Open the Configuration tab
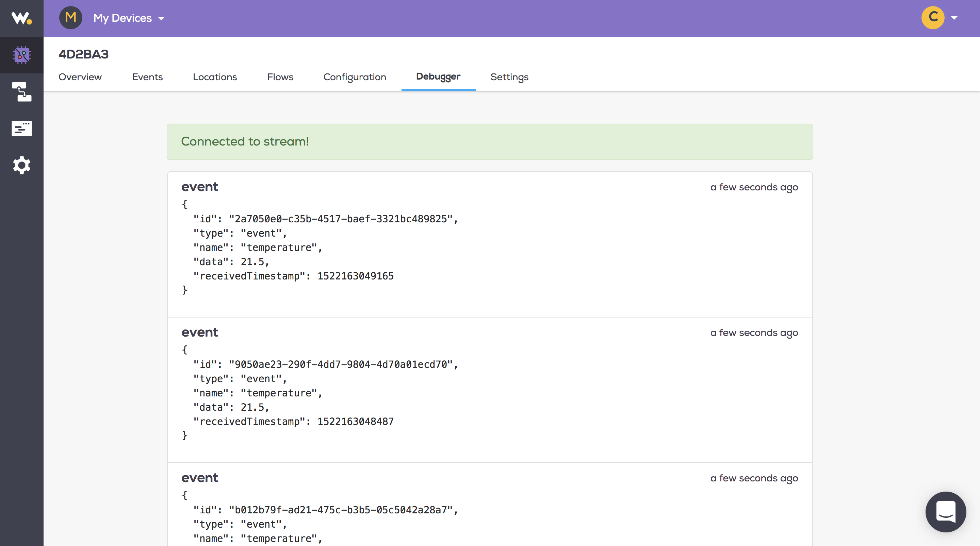The height and width of the screenshot is (546, 980). [x=355, y=77]
